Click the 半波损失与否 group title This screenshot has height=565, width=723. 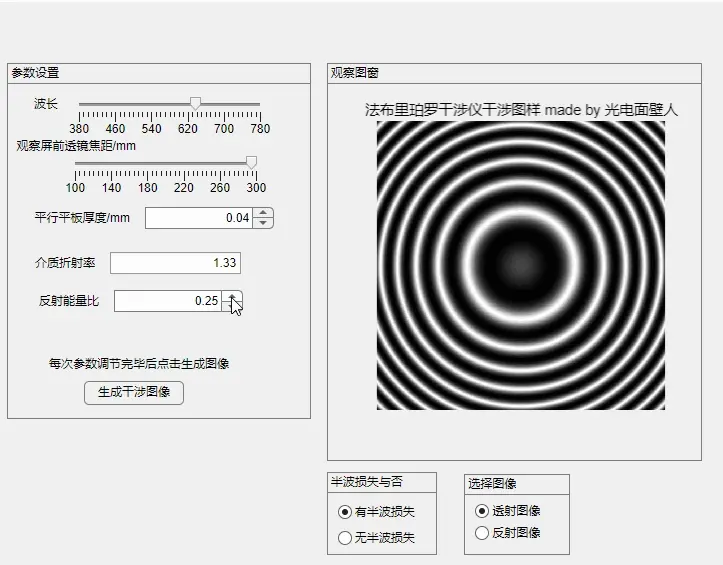(367, 482)
